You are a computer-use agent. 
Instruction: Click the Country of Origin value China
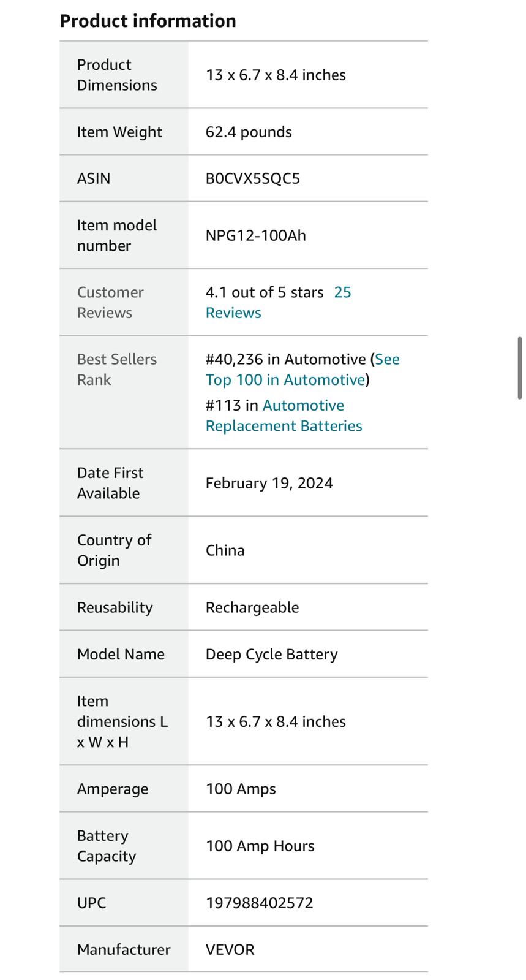225,550
